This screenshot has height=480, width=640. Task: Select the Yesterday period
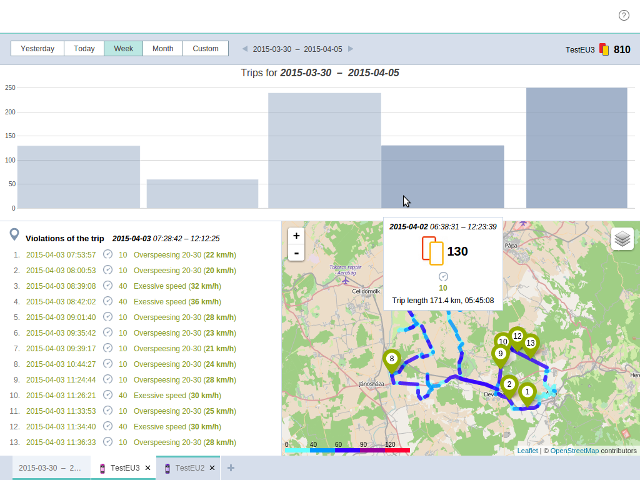pyautogui.click(x=38, y=48)
